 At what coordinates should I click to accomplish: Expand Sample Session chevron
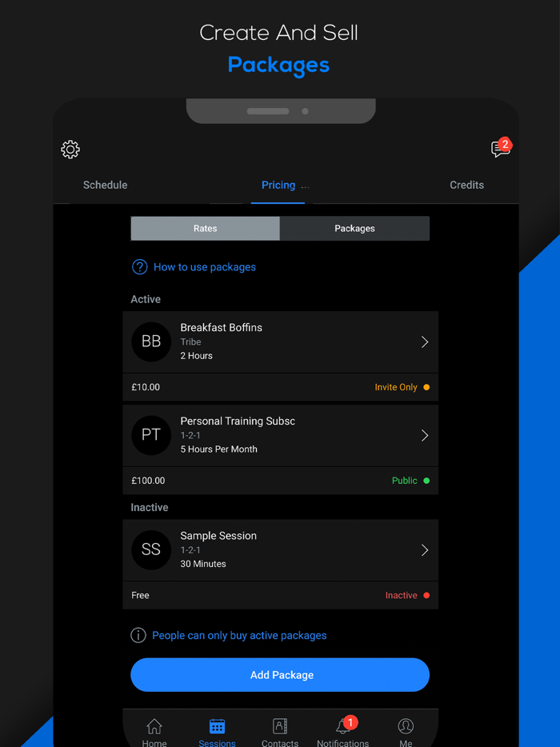425,550
